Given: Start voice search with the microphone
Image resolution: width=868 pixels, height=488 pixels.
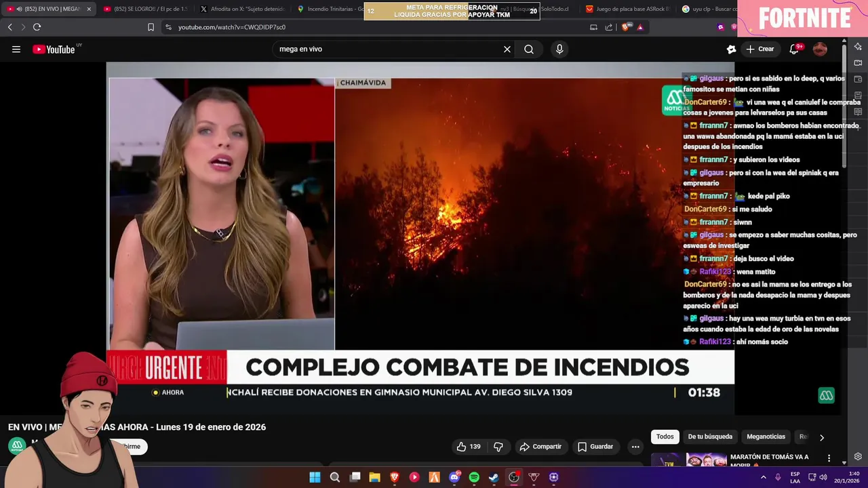Looking at the screenshot, I should (559, 49).
